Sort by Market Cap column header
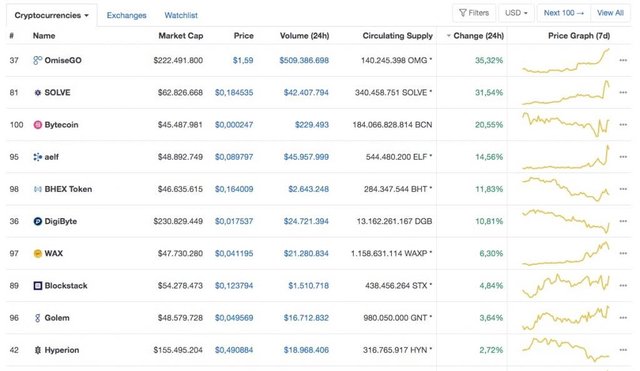This screenshot has width=640, height=371. click(x=181, y=36)
